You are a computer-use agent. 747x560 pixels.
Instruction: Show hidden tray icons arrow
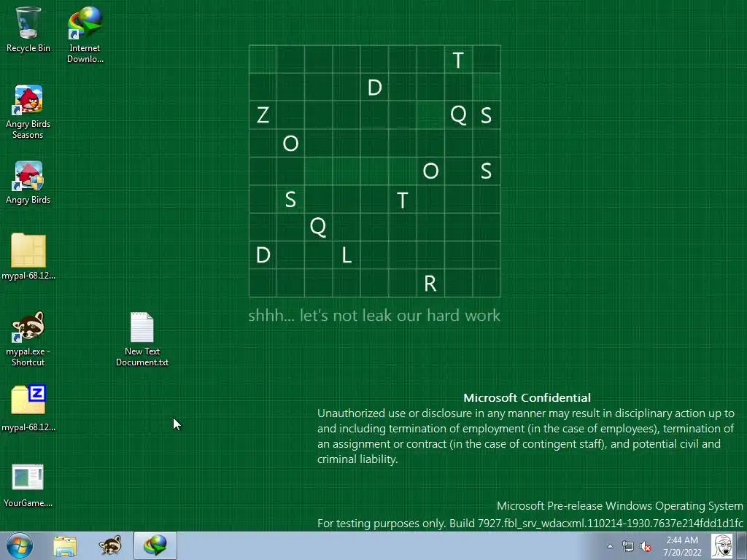coord(610,546)
